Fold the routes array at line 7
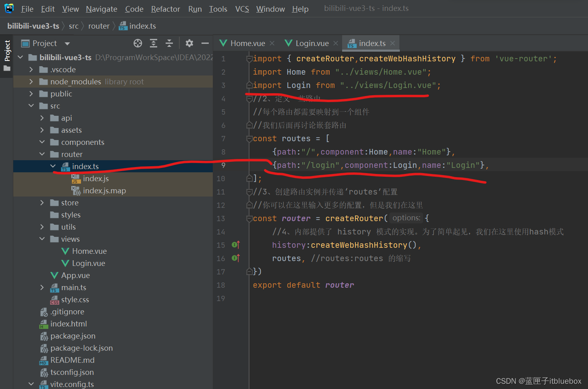 [249, 139]
